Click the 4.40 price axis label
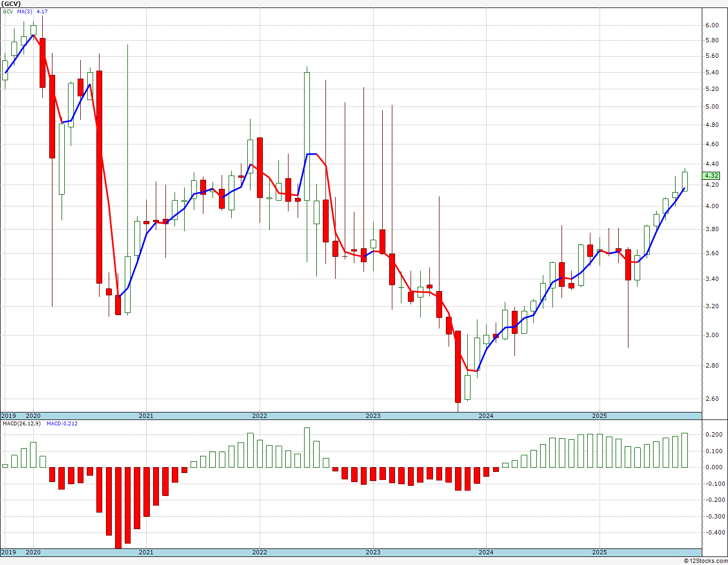The width and height of the screenshot is (728, 565). 711,164
